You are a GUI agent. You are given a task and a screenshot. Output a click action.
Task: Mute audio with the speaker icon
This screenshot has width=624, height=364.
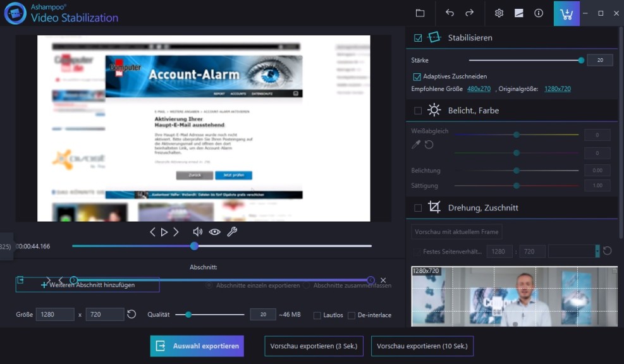[x=198, y=232]
